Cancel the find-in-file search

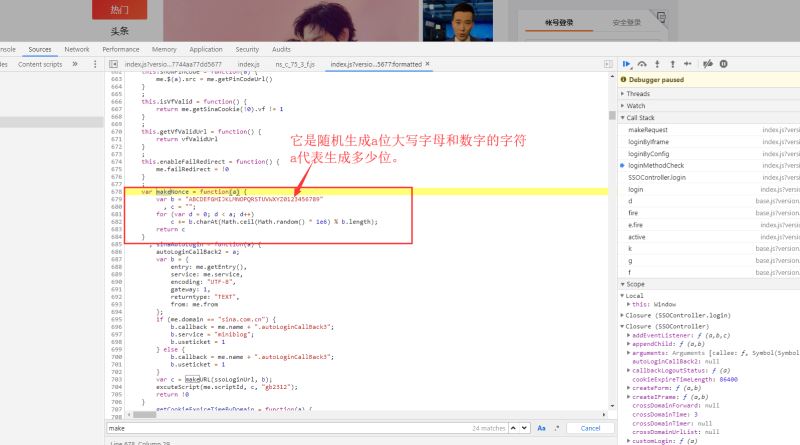click(x=590, y=428)
